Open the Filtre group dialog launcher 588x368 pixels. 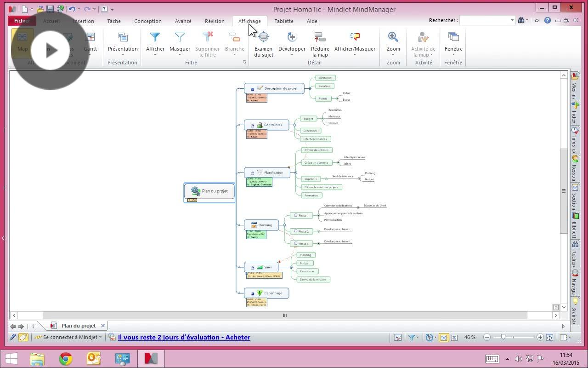point(244,62)
